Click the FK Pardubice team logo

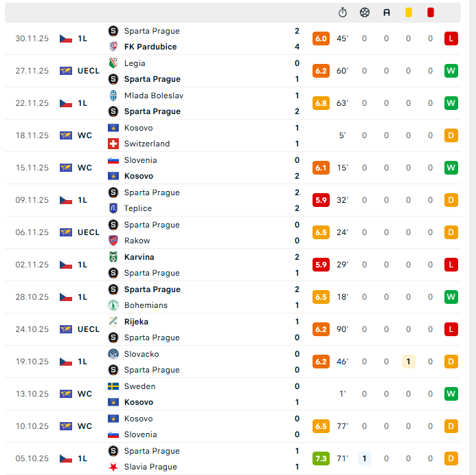click(113, 47)
